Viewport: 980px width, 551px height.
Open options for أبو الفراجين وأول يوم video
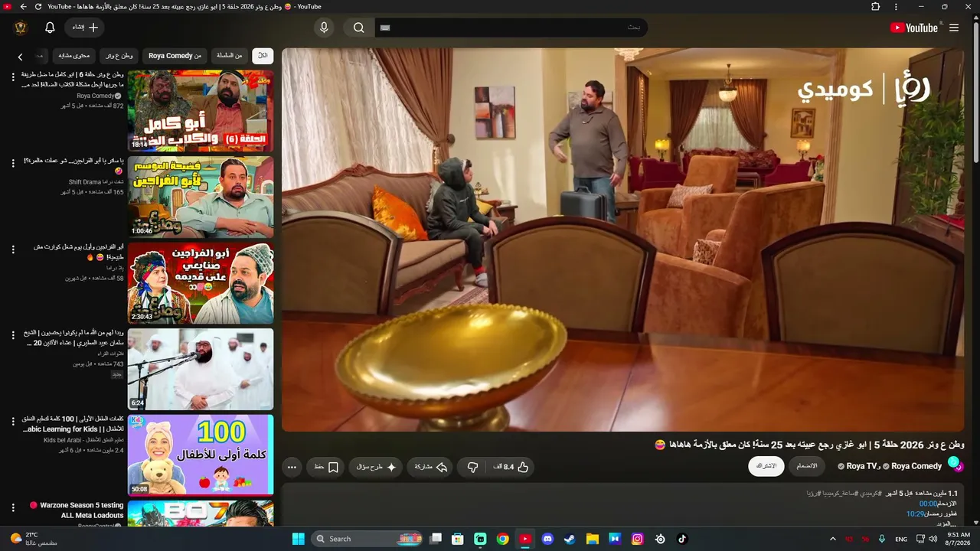(x=13, y=249)
